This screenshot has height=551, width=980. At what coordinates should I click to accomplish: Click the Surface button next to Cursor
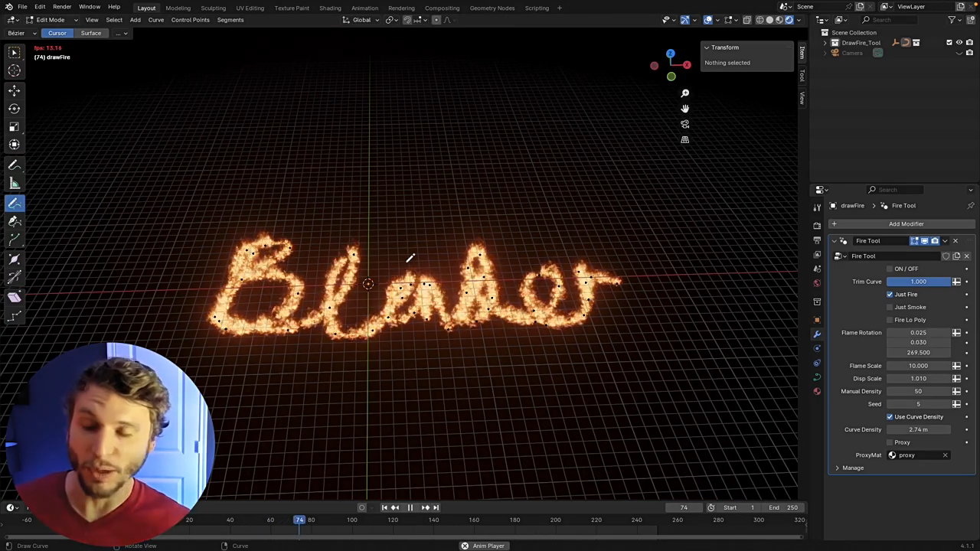pos(90,33)
